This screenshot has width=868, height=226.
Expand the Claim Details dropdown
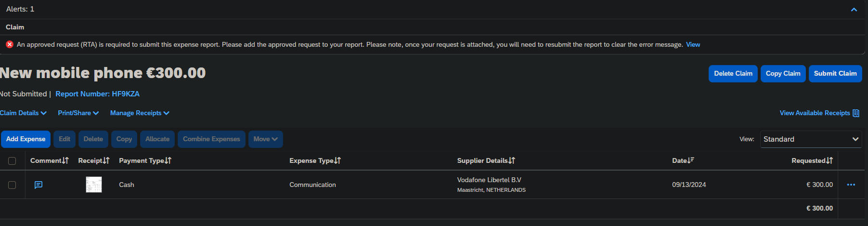point(23,113)
